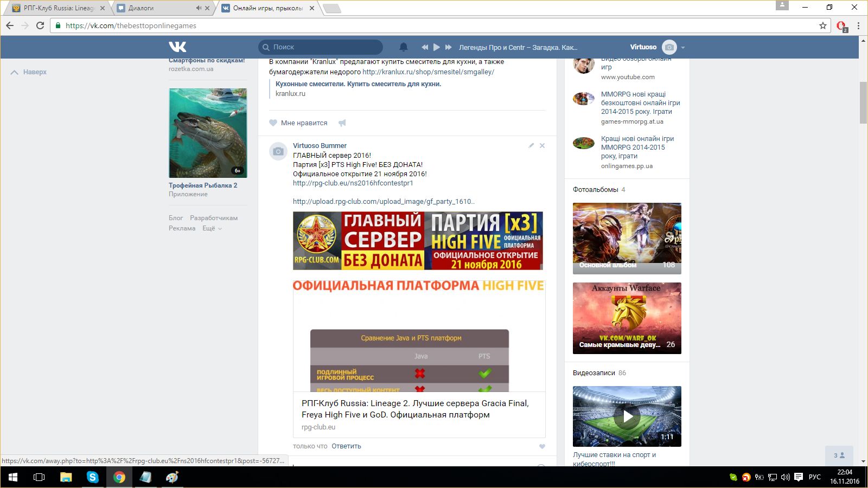
Task: Open Task View on the taskbar
Action: (x=39, y=477)
